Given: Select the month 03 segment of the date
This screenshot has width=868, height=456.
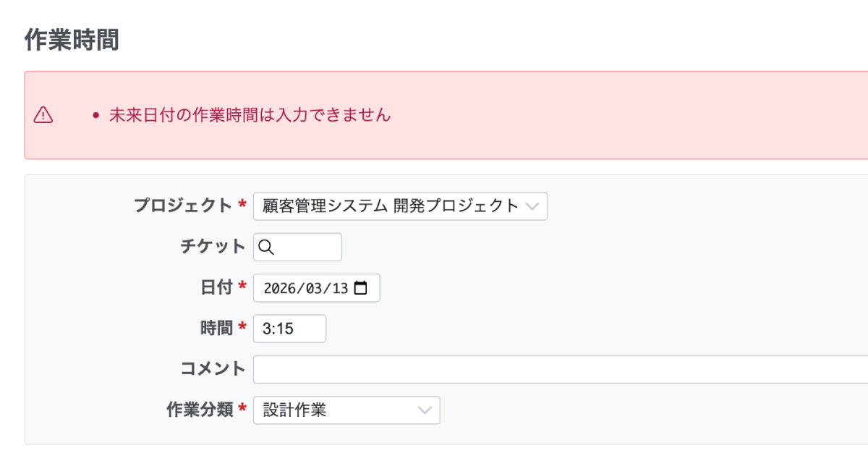Looking at the screenshot, I should tap(314, 288).
